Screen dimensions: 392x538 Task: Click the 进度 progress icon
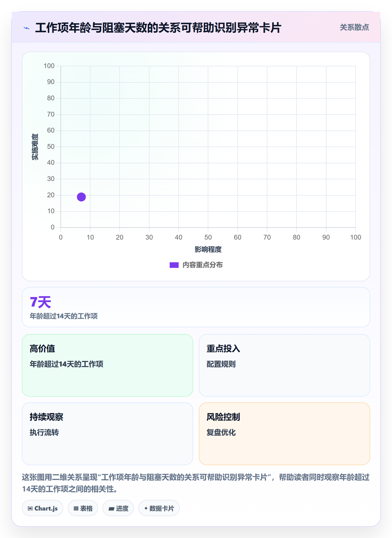click(x=111, y=509)
